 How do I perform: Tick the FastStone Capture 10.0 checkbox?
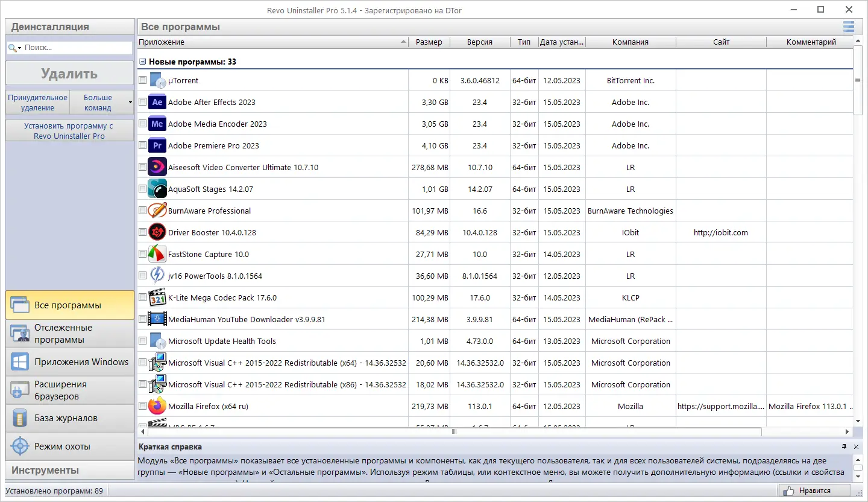142,254
